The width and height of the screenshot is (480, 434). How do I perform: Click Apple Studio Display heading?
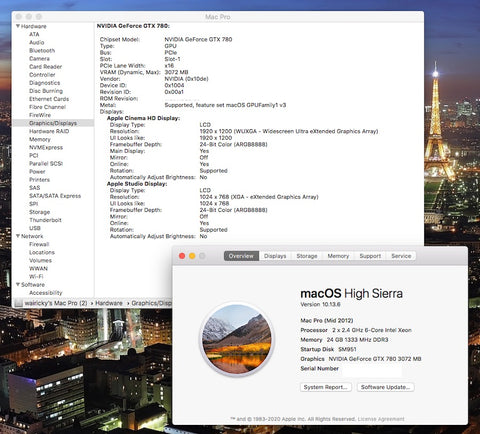[137, 184]
